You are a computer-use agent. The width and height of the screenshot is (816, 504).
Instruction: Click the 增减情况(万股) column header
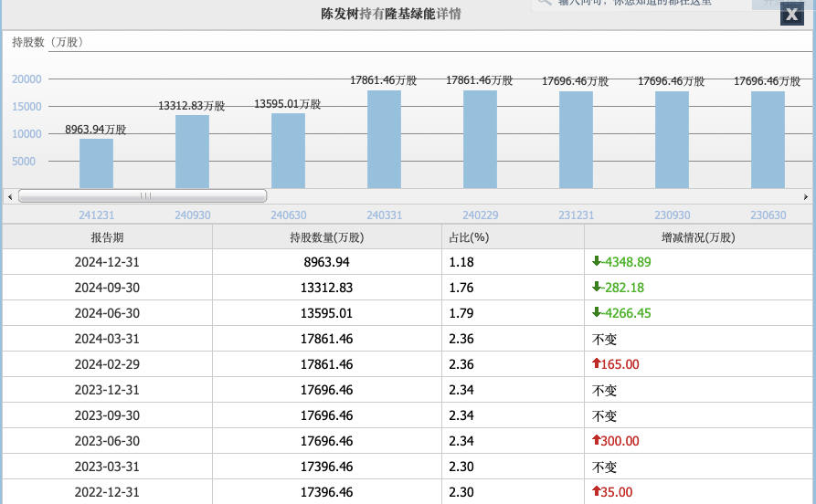698,237
